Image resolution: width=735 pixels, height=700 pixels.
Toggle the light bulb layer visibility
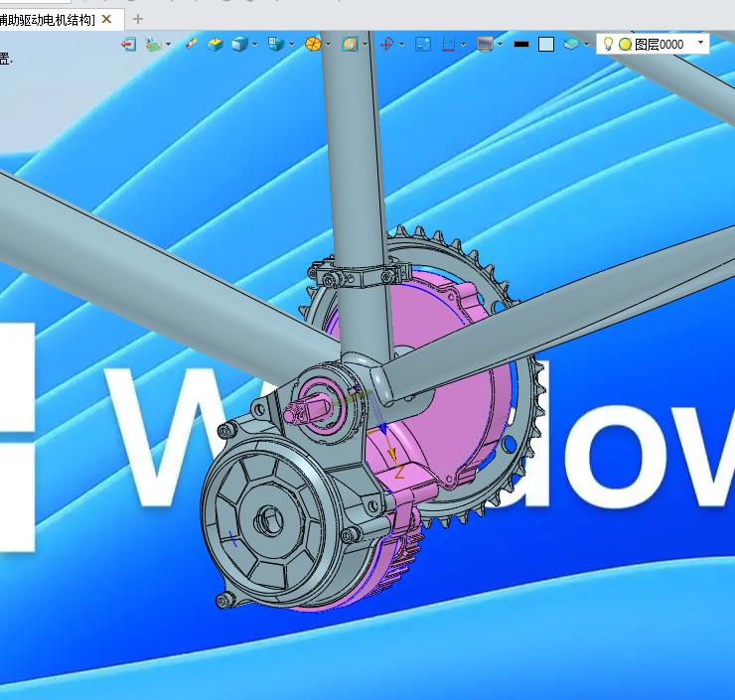pyautogui.click(x=608, y=44)
